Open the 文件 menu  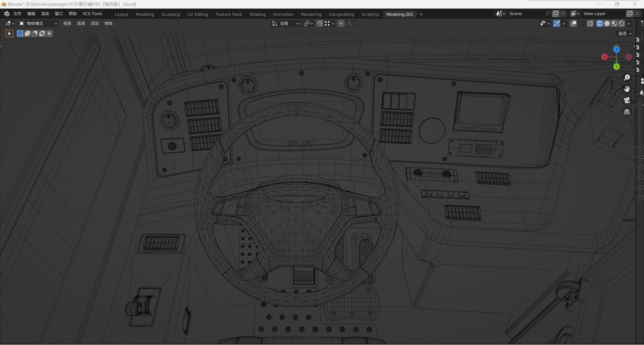pos(17,14)
